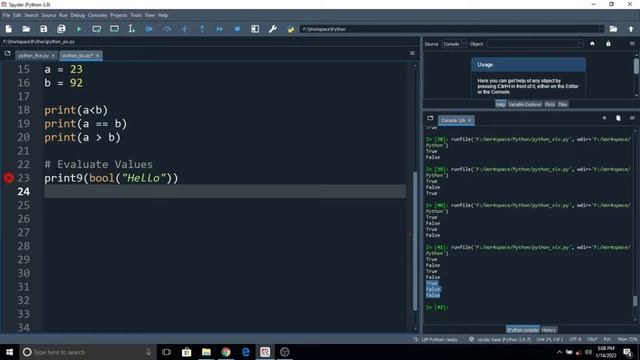
Task: Click the Help pane home icon
Action: pyautogui.click(x=592, y=44)
